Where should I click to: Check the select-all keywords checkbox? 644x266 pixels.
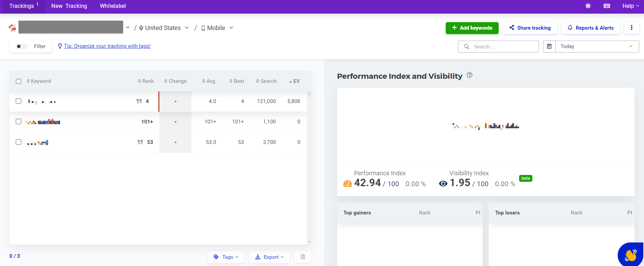(x=18, y=81)
